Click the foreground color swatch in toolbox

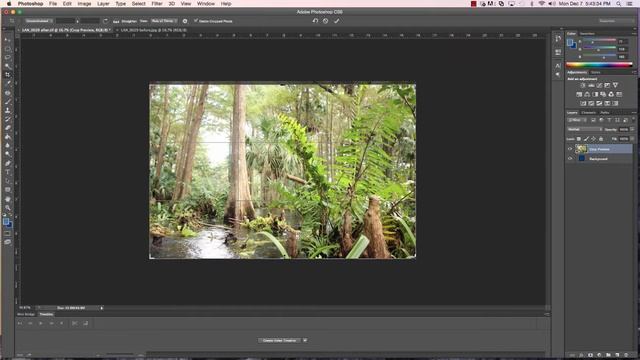coord(6,222)
